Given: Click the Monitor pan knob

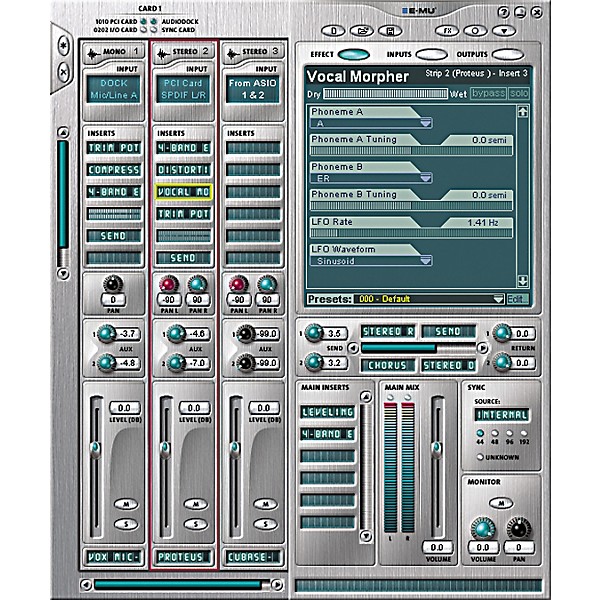Looking at the screenshot, I should pos(519,528).
